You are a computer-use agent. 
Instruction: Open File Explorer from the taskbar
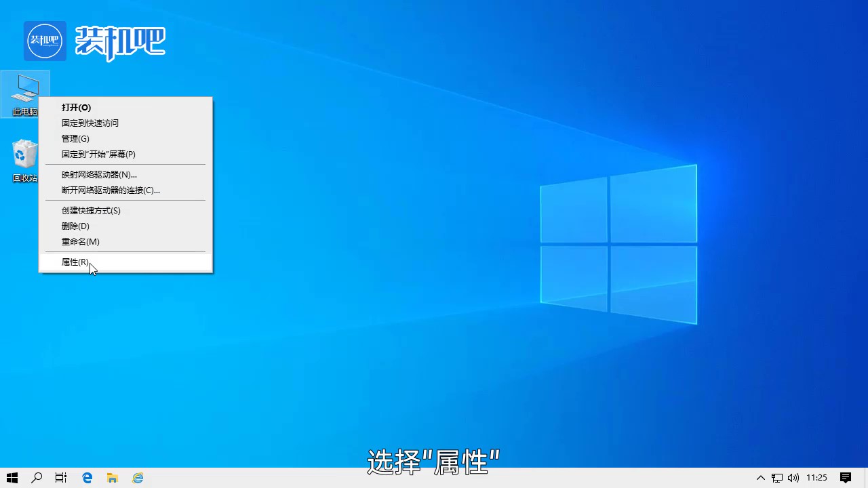[112, 478]
